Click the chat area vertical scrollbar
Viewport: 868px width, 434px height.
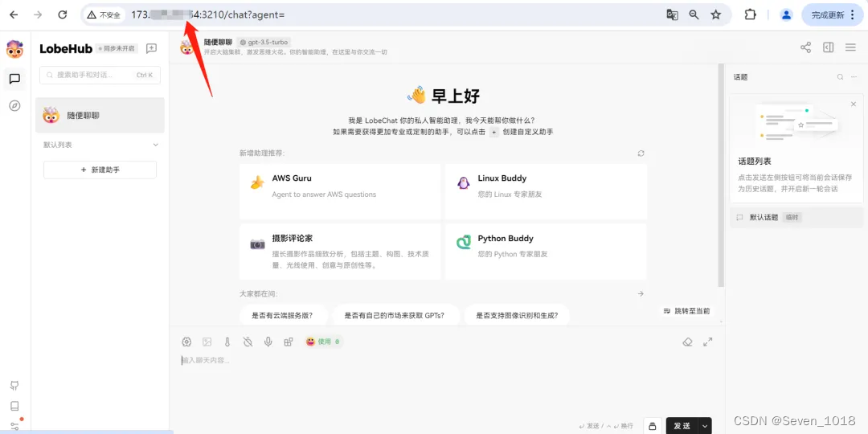pos(721,175)
